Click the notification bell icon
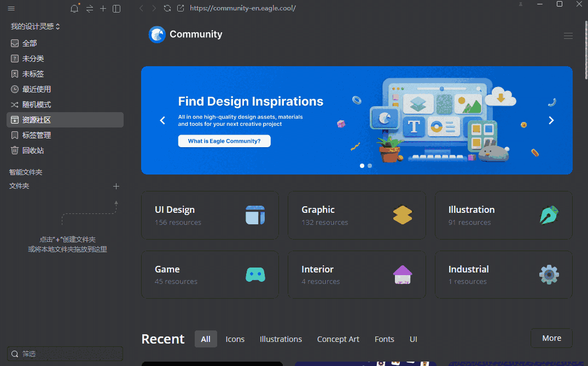The image size is (588, 366). tap(74, 9)
